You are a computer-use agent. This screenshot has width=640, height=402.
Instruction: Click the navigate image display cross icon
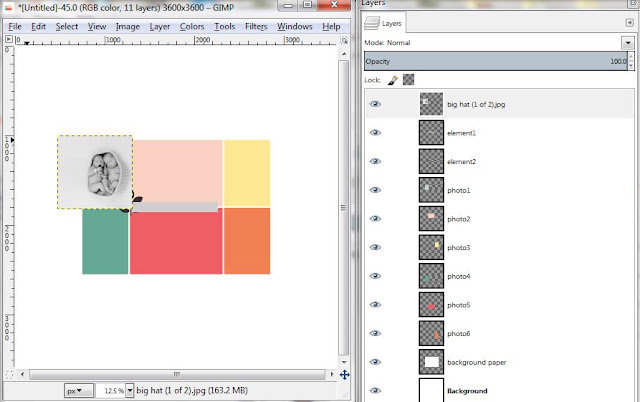pyautogui.click(x=344, y=375)
